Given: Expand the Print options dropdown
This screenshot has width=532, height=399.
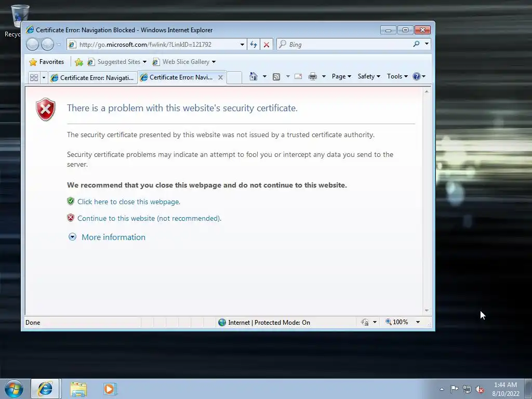Looking at the screenshot, I should coord(324,76).
